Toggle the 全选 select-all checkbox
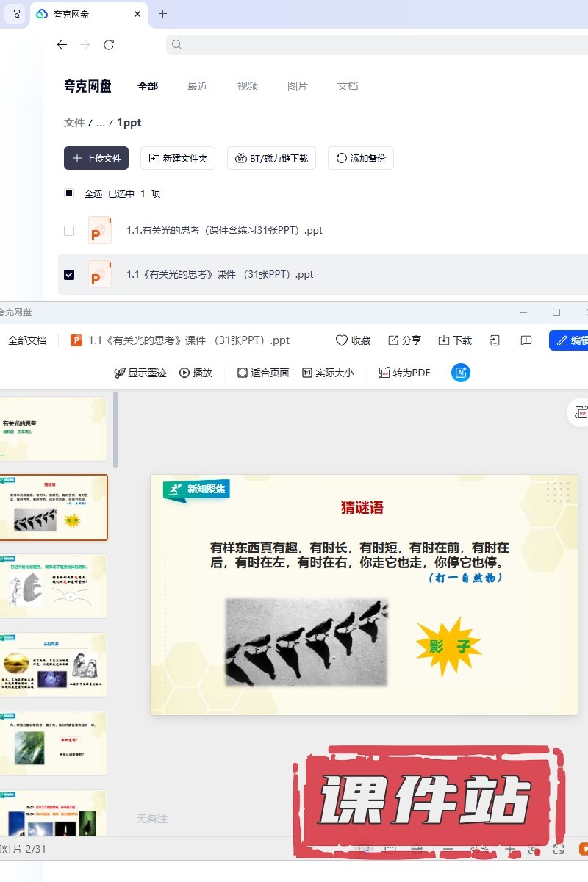The image size is (588, 882). coord(69,194)
